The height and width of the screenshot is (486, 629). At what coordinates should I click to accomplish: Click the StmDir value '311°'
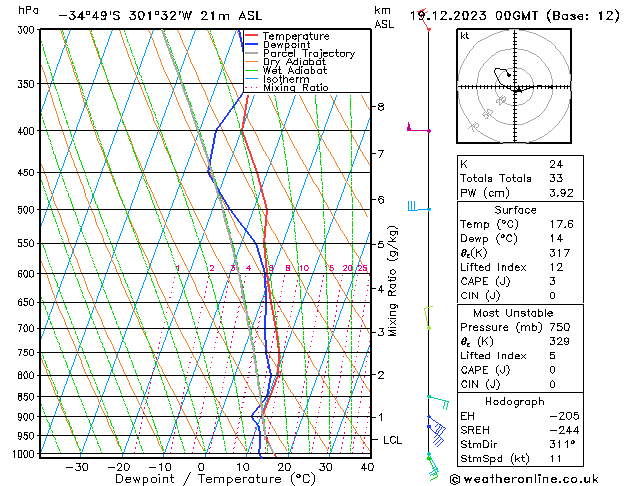(x=562, y=444)
